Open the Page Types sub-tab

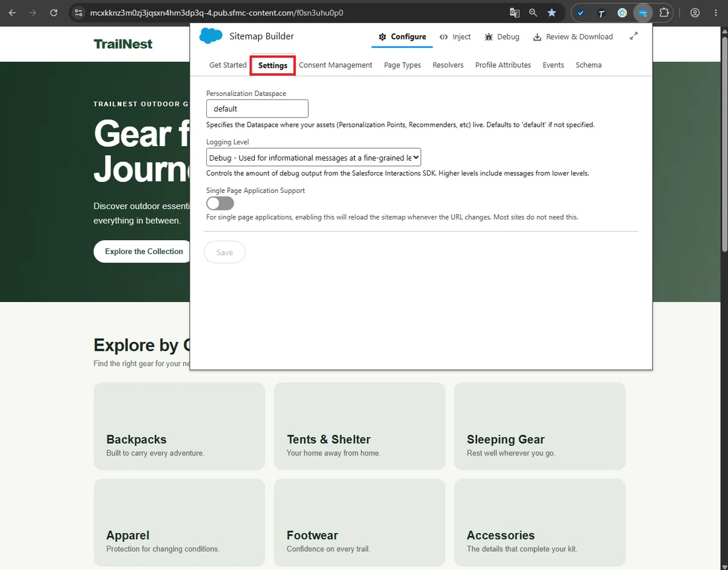(402, 65)
